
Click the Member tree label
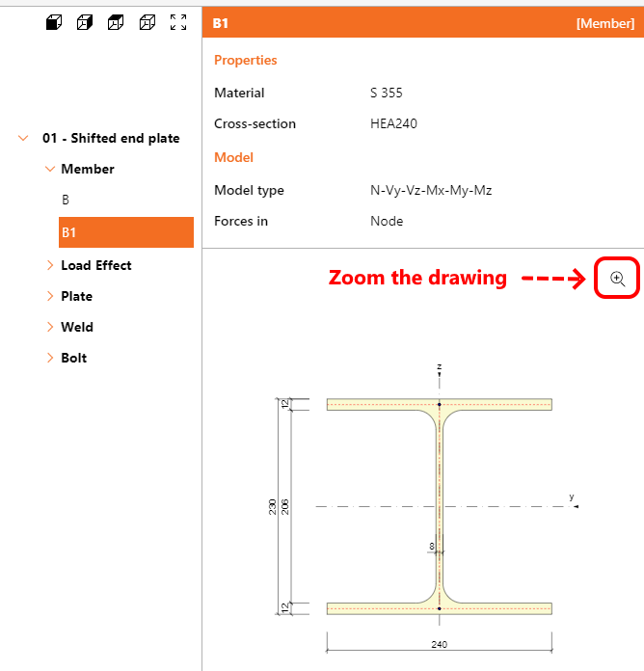tap(88, 169)
